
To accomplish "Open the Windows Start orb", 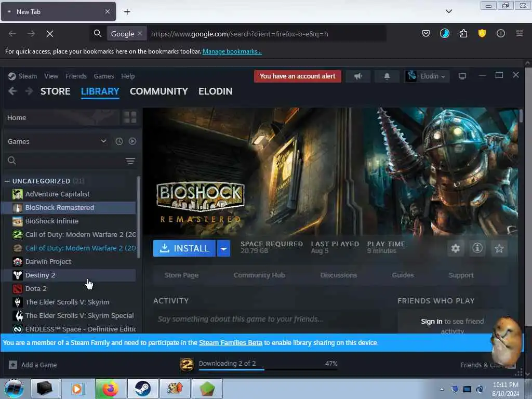I will 14,389.
